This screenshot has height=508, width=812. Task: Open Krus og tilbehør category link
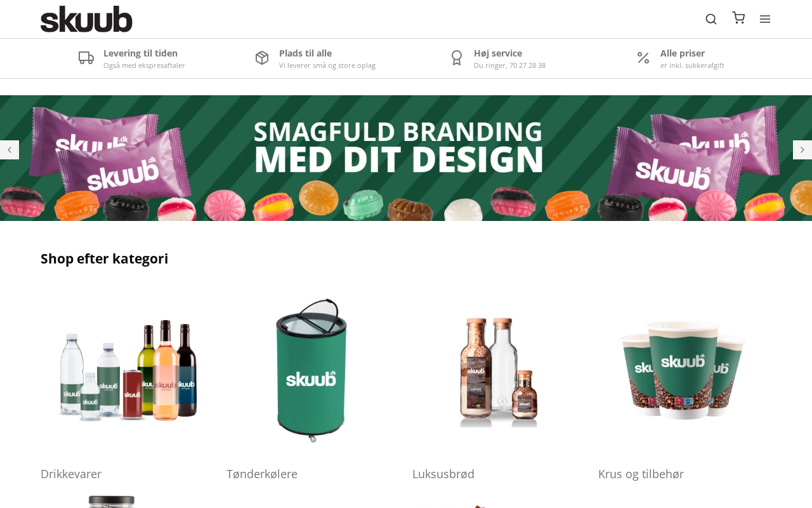click(x=641, y=474)
